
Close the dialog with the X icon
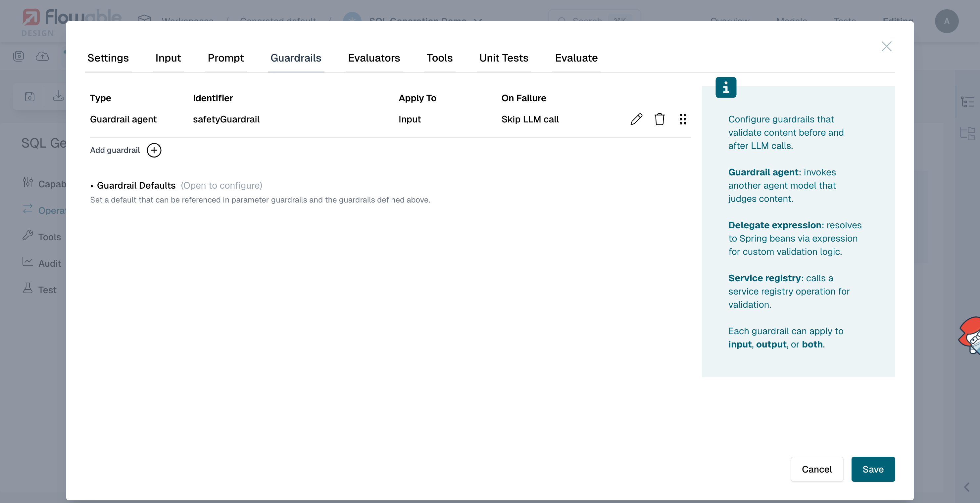point(886,46)
